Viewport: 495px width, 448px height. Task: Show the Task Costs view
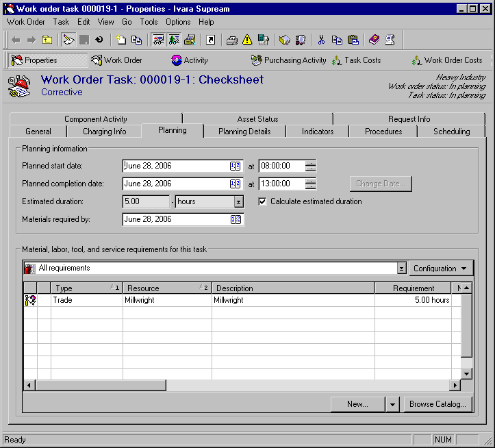tap(356, 60)
